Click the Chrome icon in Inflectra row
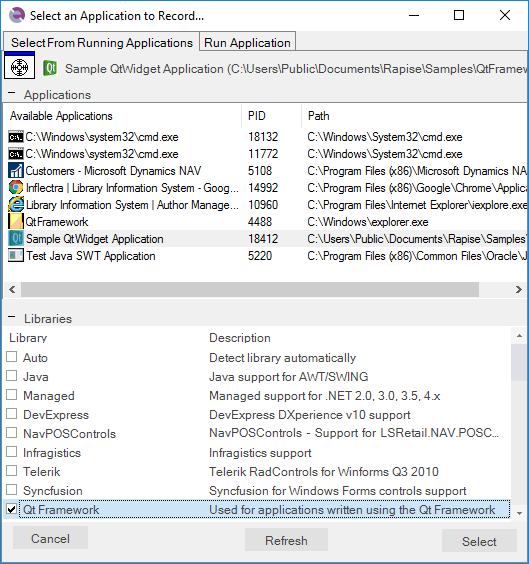Viewport: 529px width, 564px height. pos(16,187)
